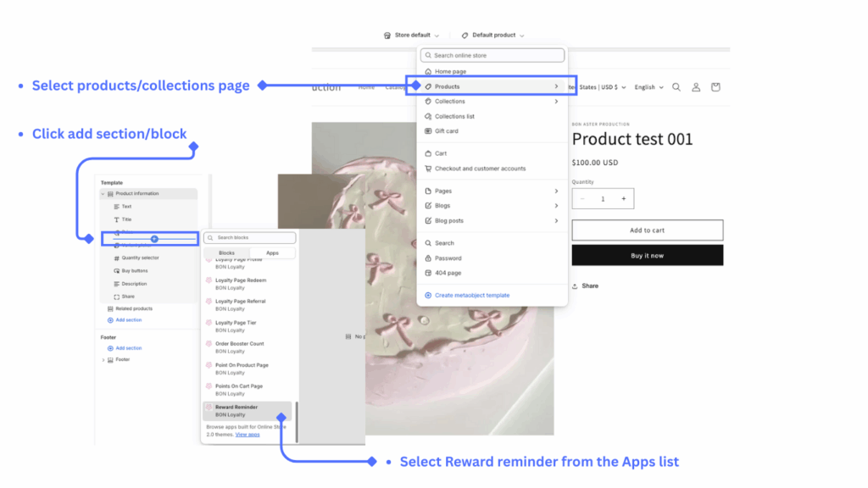Viewport: 868px width, 488px height.
Task: Click the plus icon on the block insertion line
Action: (x=154, y=239)
